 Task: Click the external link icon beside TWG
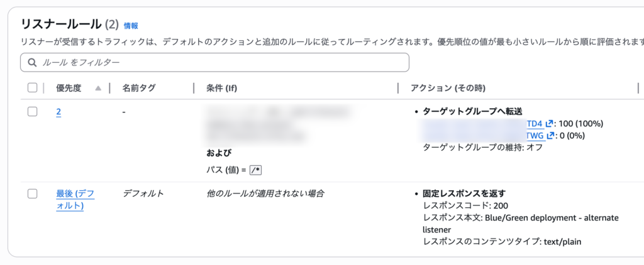[551, 136]
